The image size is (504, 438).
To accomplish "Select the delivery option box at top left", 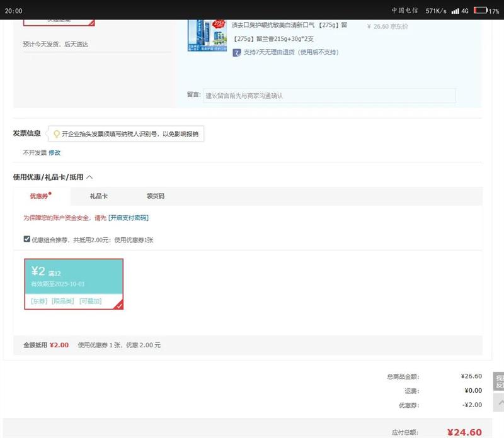I will 59,21.
